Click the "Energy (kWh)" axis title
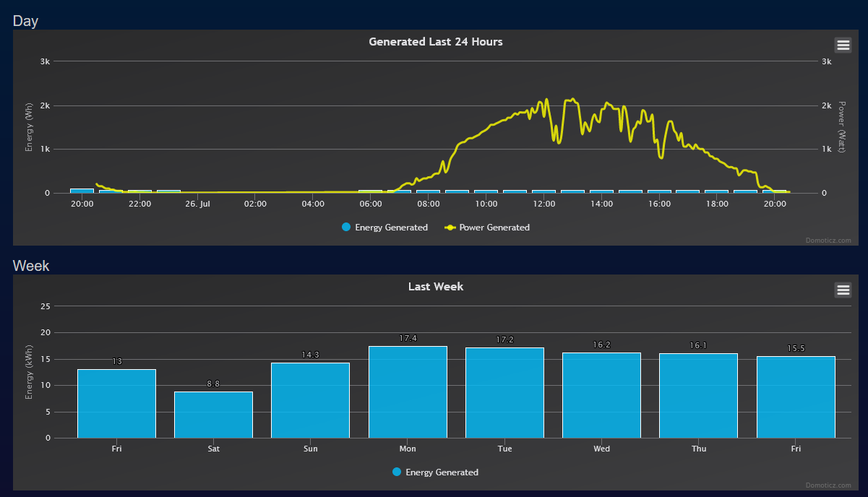The height and width of the screenshot is (497, 868). tap(30, 372)
